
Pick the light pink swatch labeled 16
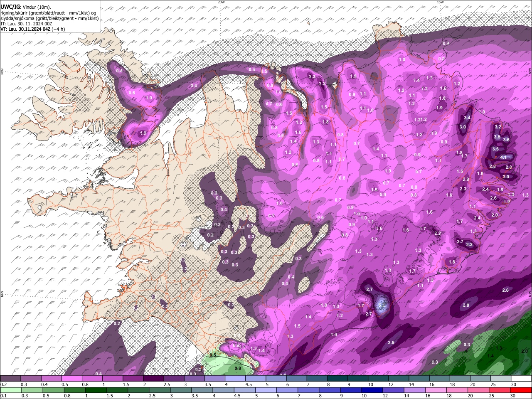click(436, 390)
